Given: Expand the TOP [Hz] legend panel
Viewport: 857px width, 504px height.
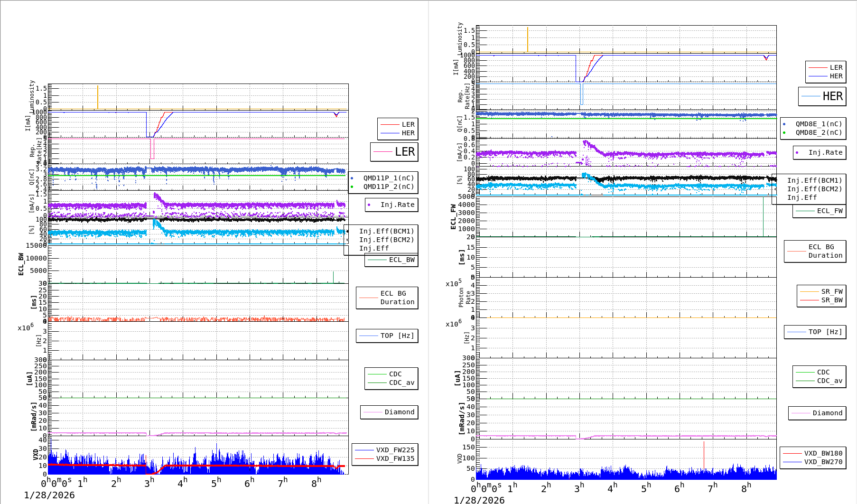Looking at the screenshot, I should click(x=387, y=336).
